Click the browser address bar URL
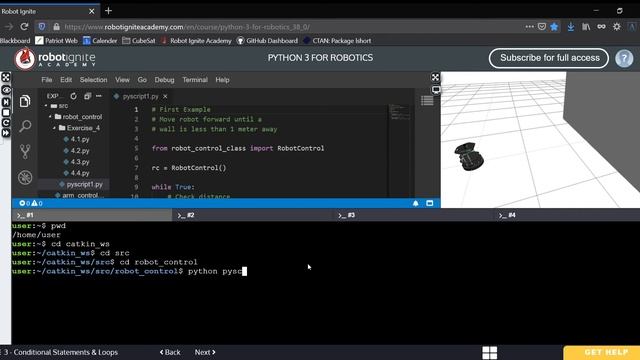Viewport: 640px width, 360px height. point(187,27)
